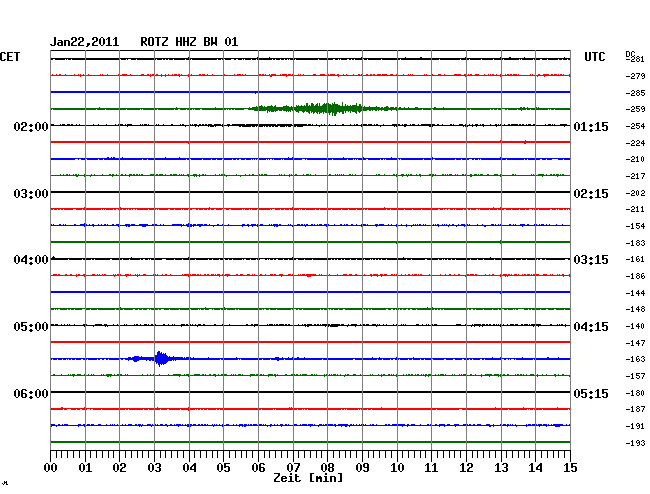Click x-axis minute tick label 10

[x=397, y=468]
